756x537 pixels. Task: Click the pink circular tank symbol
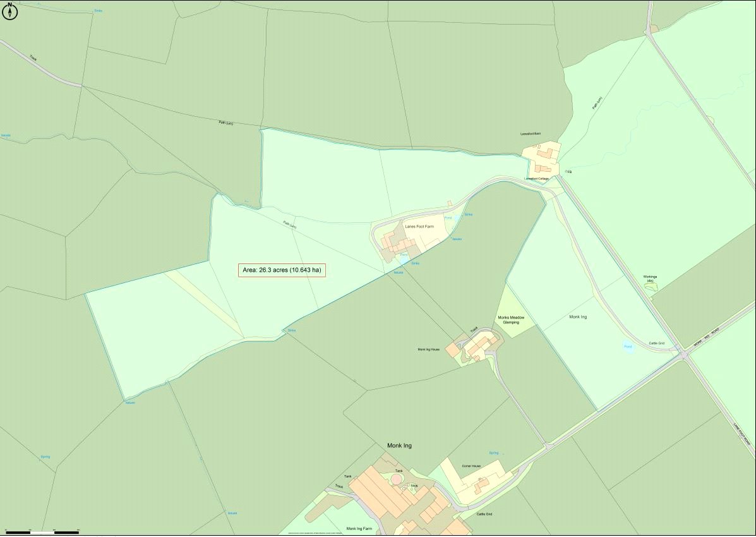[x=396, y=480]
